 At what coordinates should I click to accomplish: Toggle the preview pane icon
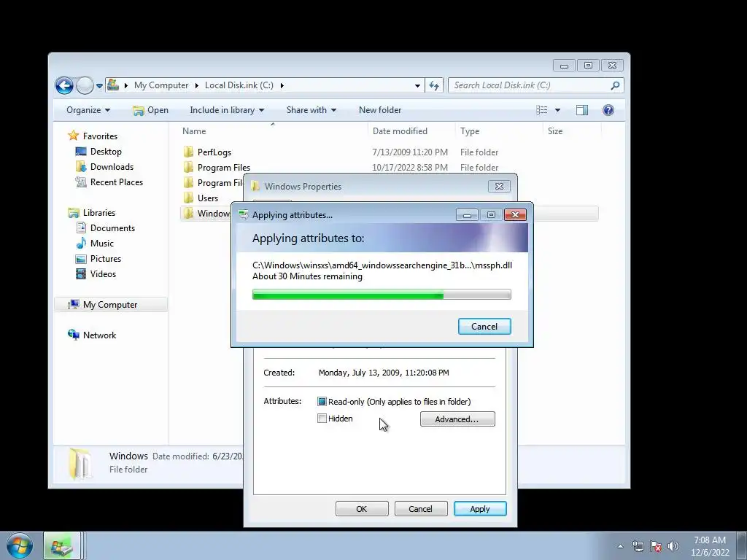click(581, 110)
